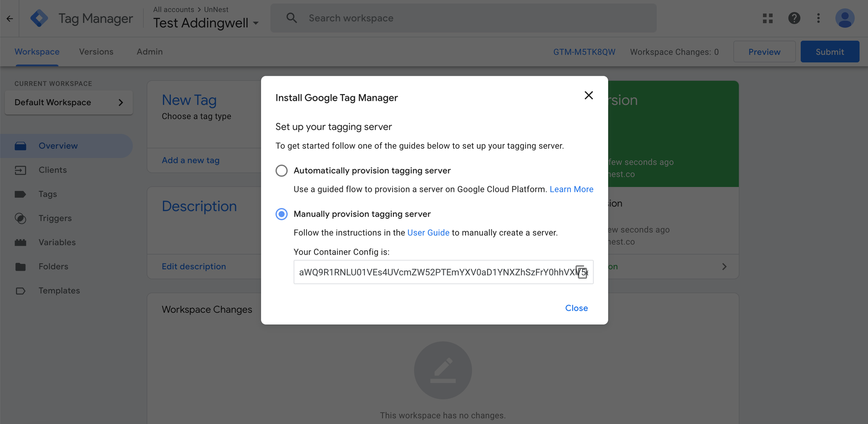868x424 pixels.
Task: Open Folders in the sidebar
Action: (x=53, y=266)
